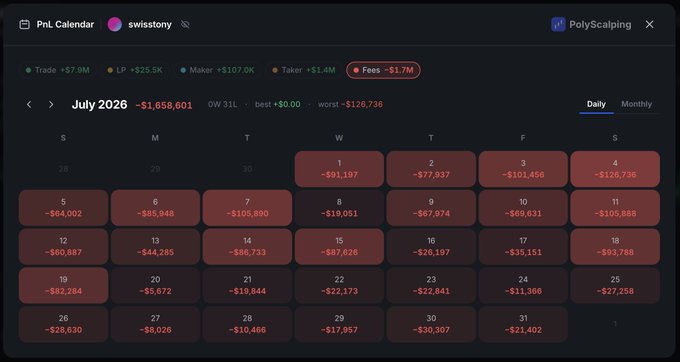
Task: Select July 8 cell -$19,051
Action: [339, 208]
